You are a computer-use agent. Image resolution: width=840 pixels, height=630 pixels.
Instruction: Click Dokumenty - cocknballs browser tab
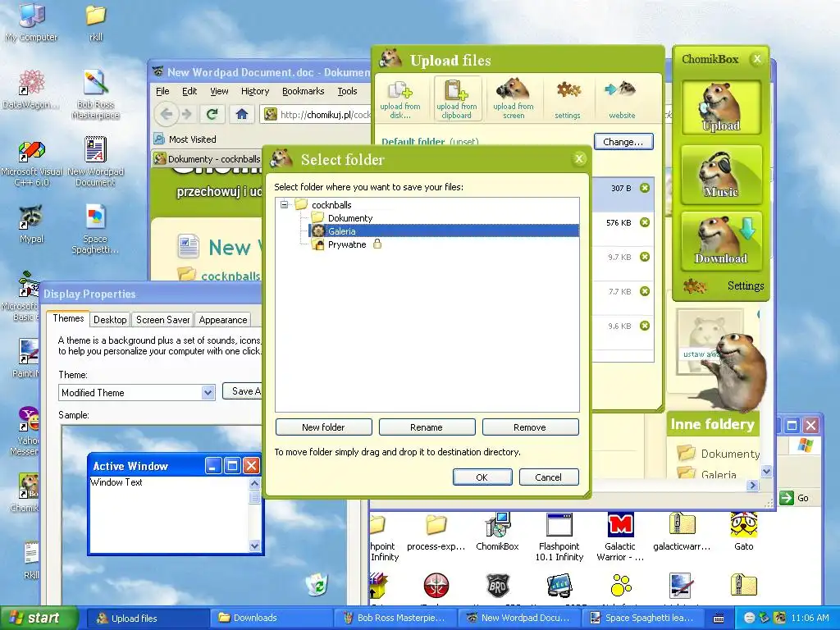(207, 159)
